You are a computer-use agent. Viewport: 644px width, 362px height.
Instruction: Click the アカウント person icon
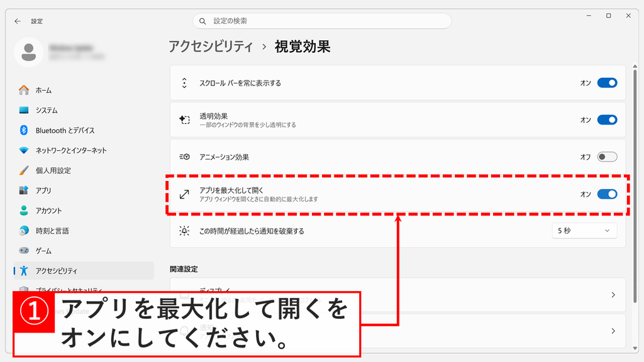(24, 211)
